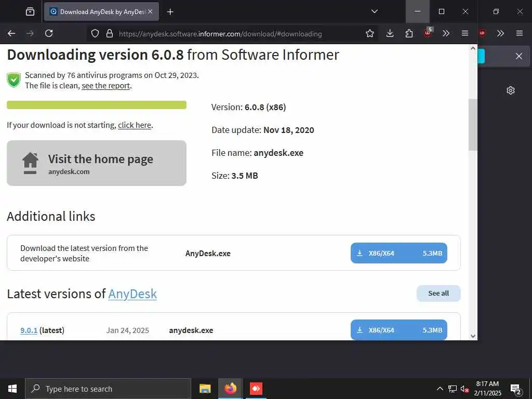Click the 'Jan 24, 2025' date text

128,330
